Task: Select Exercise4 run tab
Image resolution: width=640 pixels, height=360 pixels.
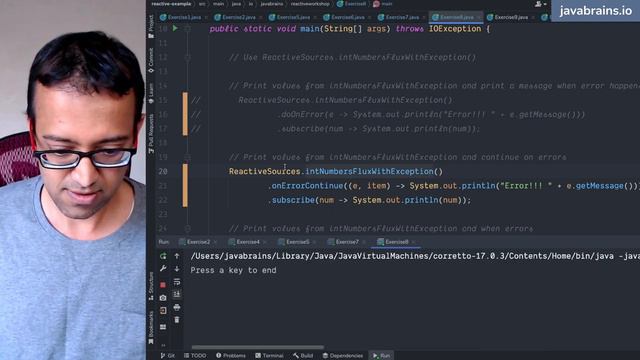Action: click(247, 242)
